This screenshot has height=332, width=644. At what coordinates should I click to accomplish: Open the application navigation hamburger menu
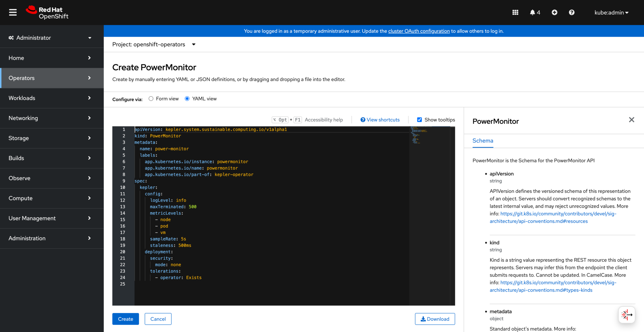click(x=12, y=12)
